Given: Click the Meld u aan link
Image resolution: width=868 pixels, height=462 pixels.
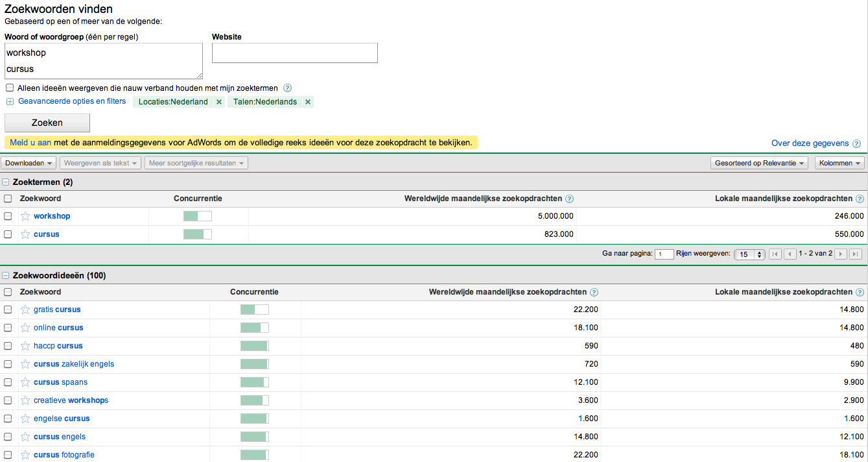Looking at the screenshot, I should tap(30, 142).
